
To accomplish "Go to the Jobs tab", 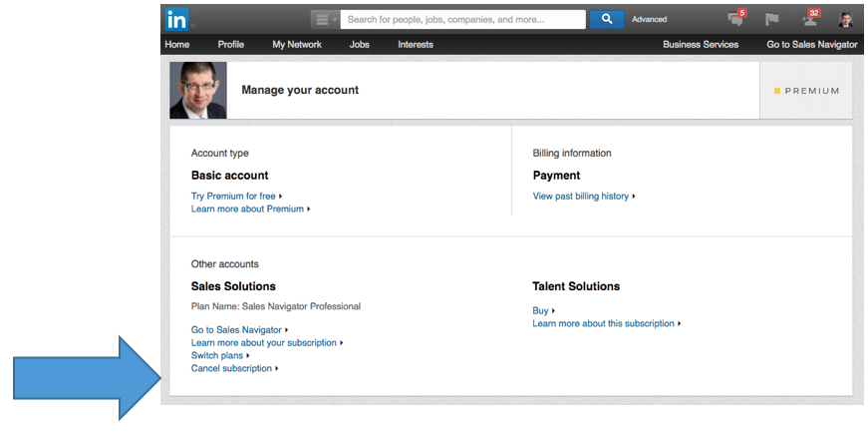I will [360, 44].
